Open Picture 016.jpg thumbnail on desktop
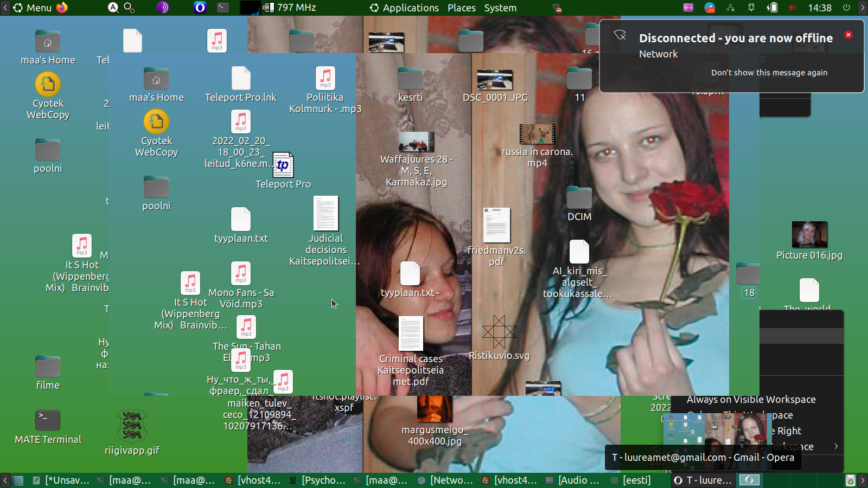The image size is (868, 488). pyautogui.click(x=809, y=235)
